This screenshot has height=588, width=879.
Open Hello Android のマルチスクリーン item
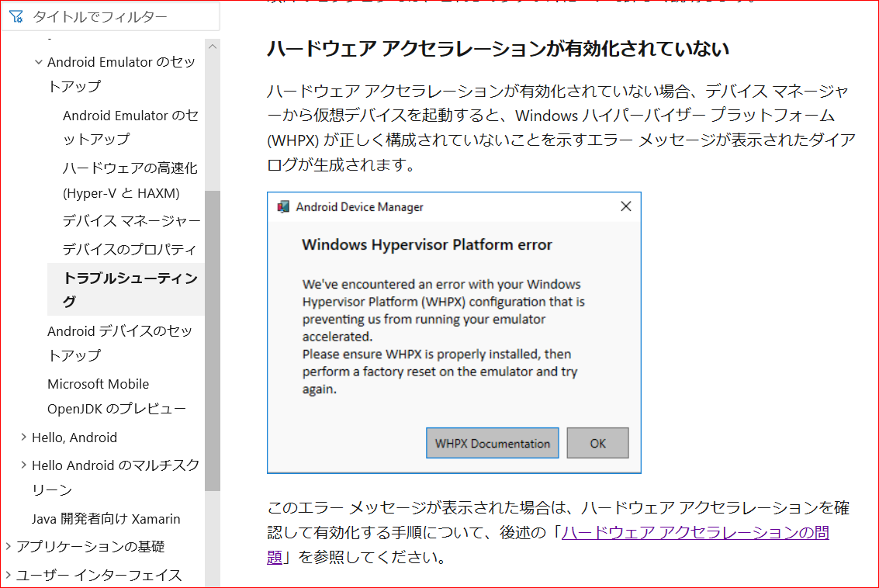click(116, 477)
